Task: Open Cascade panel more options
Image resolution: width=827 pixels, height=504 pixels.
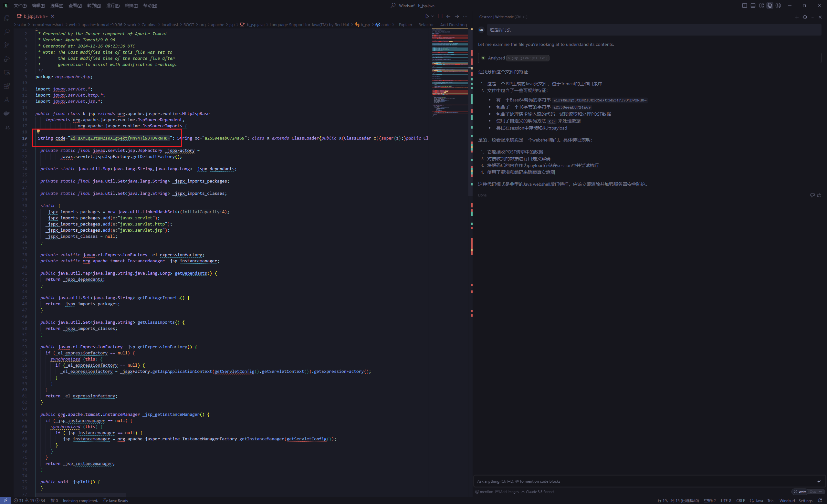Action: (812, 17)
